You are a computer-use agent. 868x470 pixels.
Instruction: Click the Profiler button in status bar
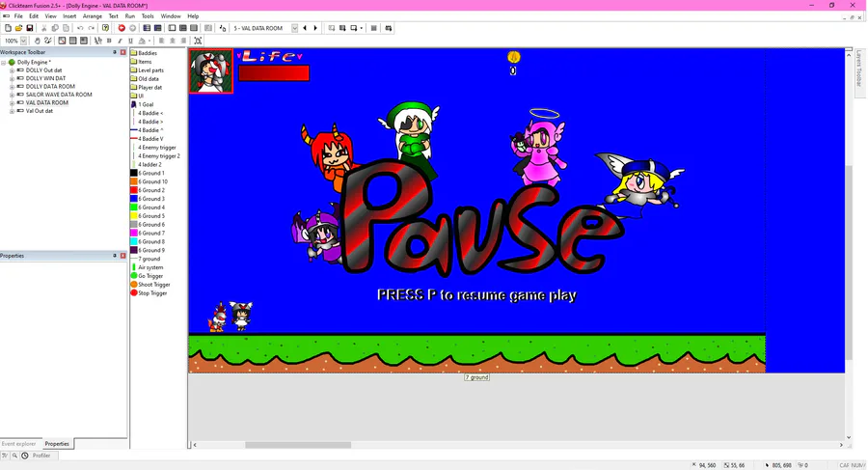[x=41, y=456]
